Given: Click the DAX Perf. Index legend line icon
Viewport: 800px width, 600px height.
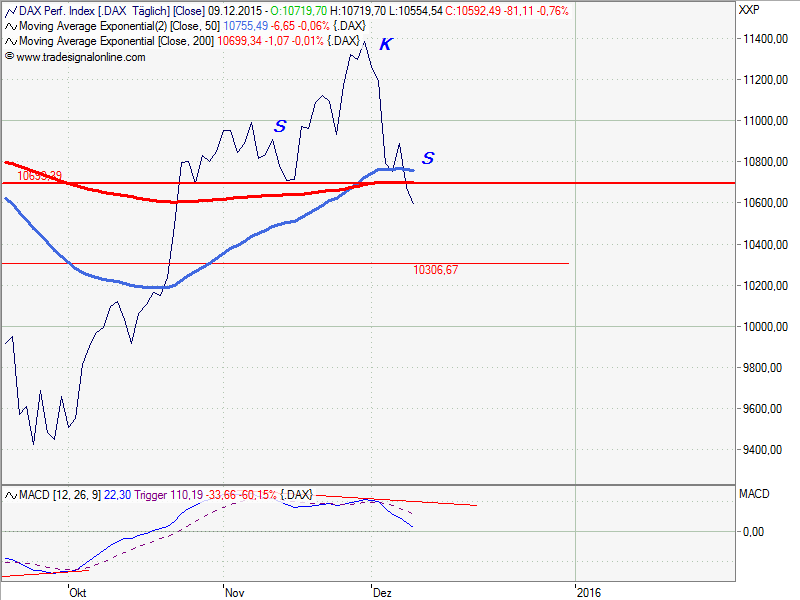Looking at the screenshot, I should pos(10,10).
